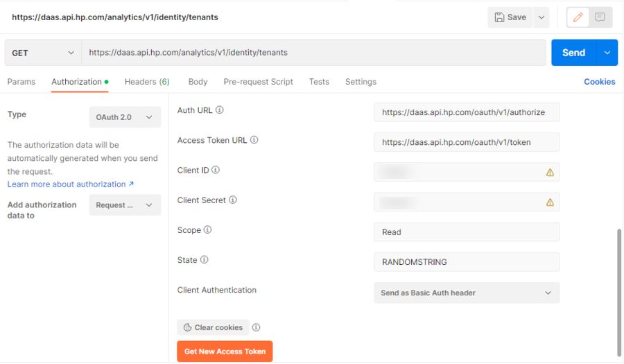624x364 pixels.
Task: Switch to the Tests tab
Action: tap(319, 82)
